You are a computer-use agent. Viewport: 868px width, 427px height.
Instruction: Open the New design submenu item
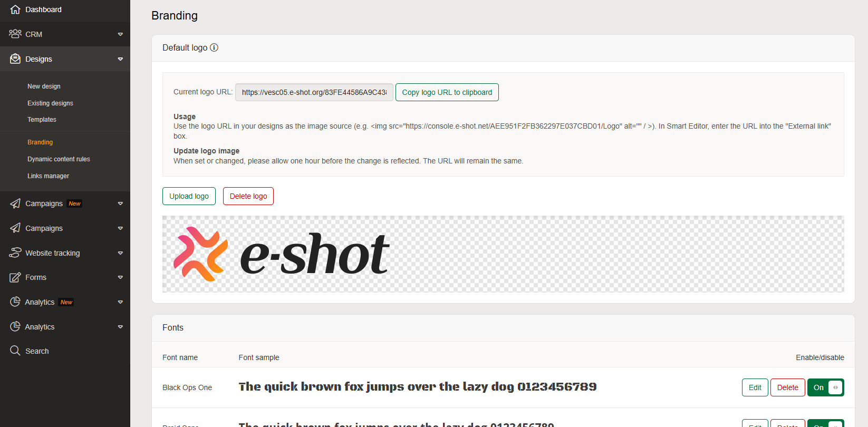point(44,86)
